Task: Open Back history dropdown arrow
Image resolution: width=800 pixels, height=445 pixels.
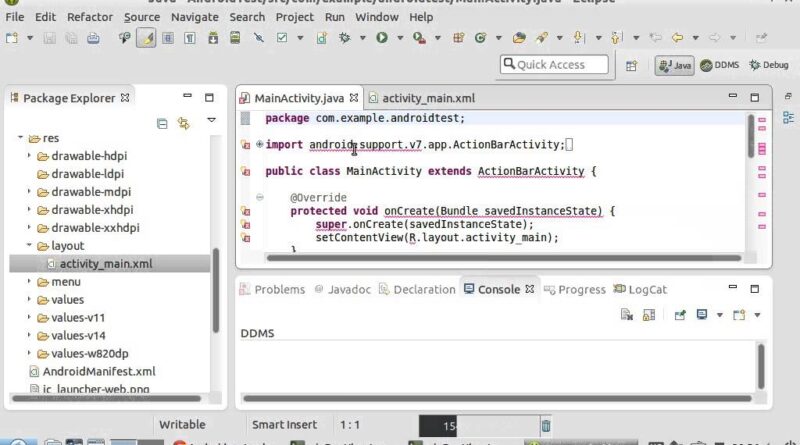Action: coord(695,38)
